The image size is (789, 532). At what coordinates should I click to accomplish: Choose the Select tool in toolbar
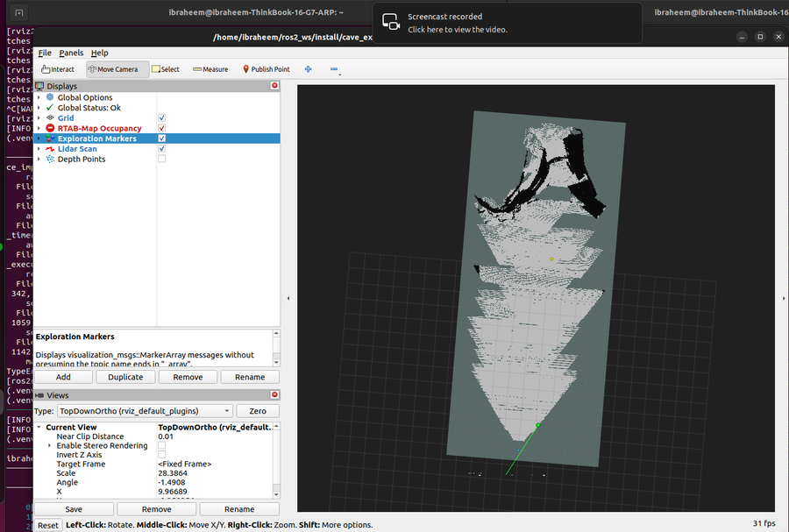(x=166, y=69)
